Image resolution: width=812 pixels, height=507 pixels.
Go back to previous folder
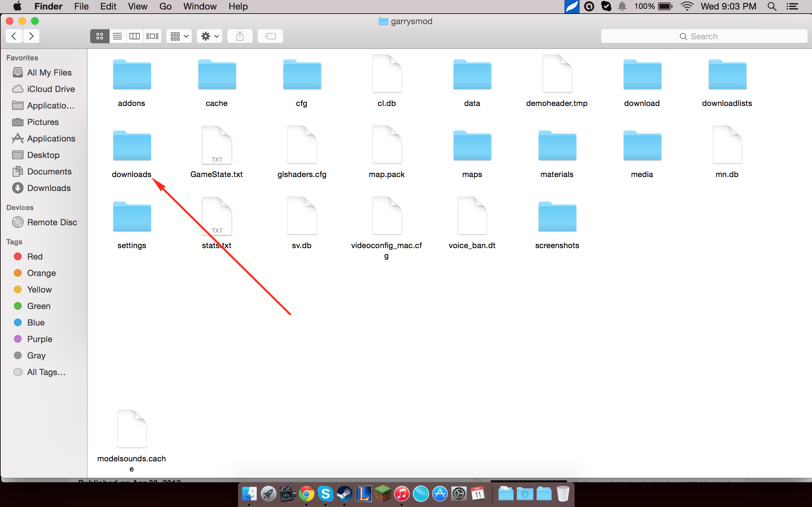click(x=14, y=36)
